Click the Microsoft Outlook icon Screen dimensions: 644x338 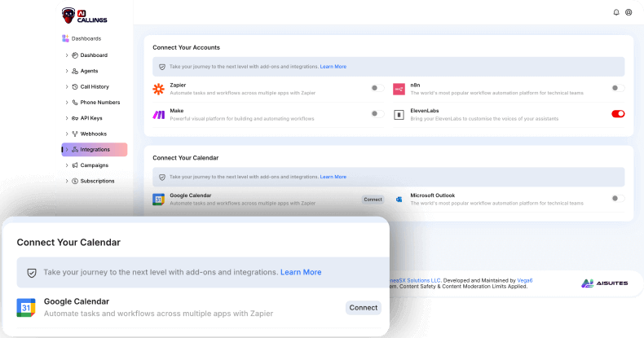pyautogui.click(x=399, y=200)
